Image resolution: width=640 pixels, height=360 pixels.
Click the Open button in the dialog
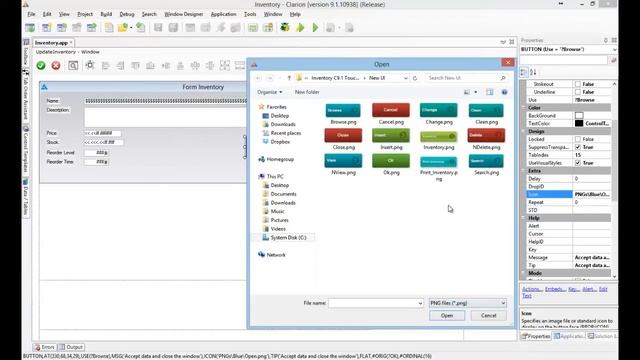pos(447,316)
